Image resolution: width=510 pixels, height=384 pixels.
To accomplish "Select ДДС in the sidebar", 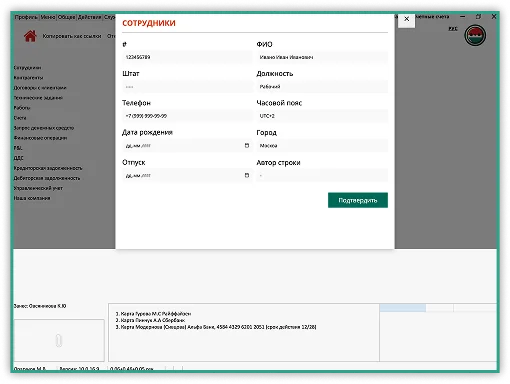I will (19, 158).
